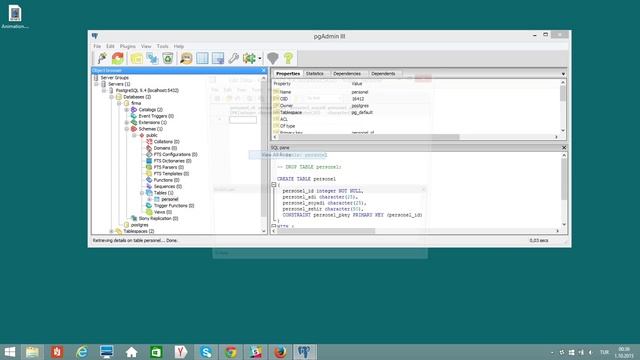Select Functions (0) tree node

(167, 180)
